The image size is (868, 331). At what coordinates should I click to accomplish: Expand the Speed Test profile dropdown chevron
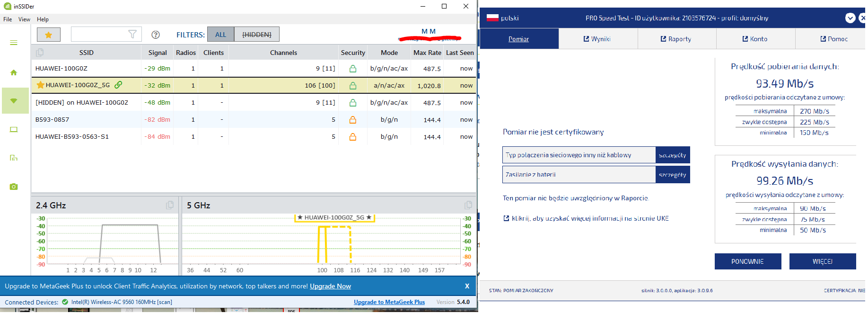tap(850, 18)
